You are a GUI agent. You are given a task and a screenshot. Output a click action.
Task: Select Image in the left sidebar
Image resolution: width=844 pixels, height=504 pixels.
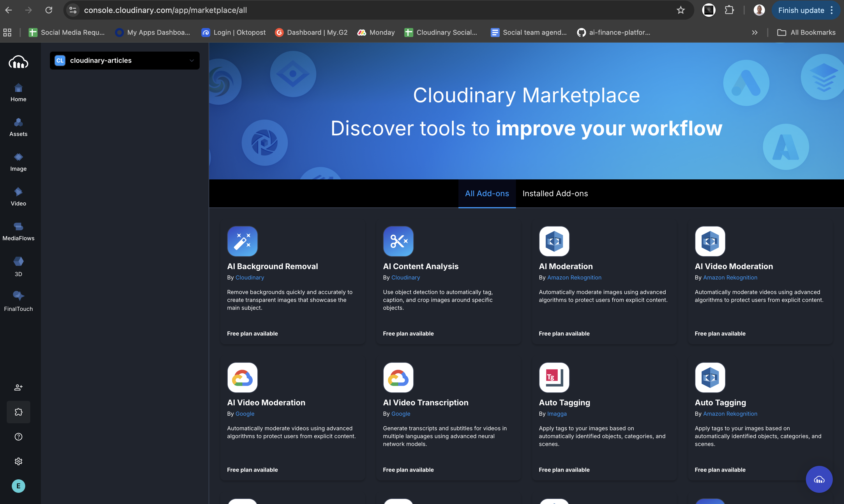pyautogui.click(x=18, y=162)
